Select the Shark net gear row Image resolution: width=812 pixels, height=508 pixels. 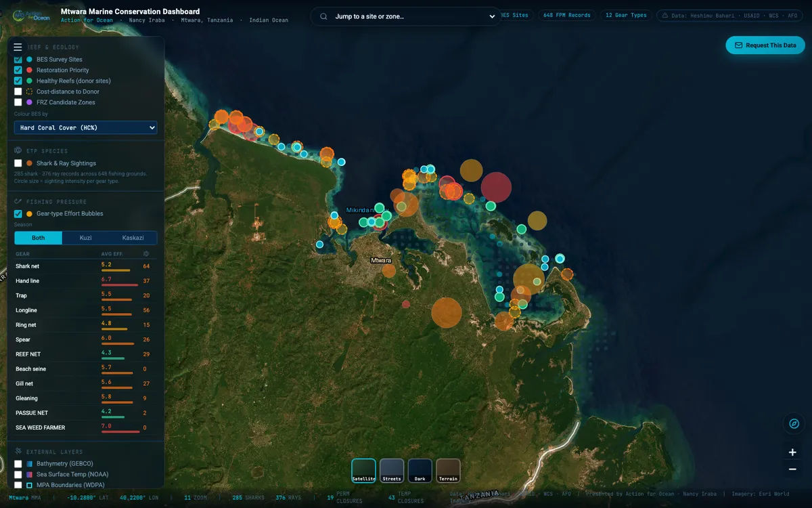[x=85, y=267]
